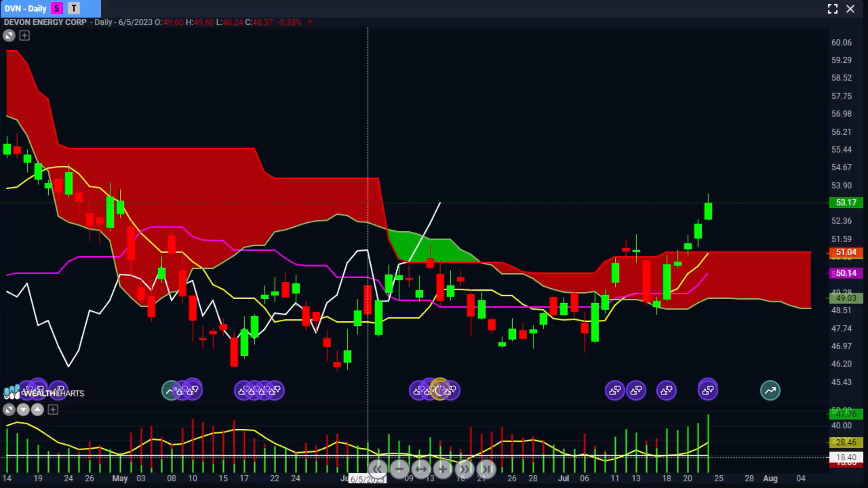Click the 49.03 green price label
The width and height of the screenshot is (868, 488).
click(x=846, y=298)
